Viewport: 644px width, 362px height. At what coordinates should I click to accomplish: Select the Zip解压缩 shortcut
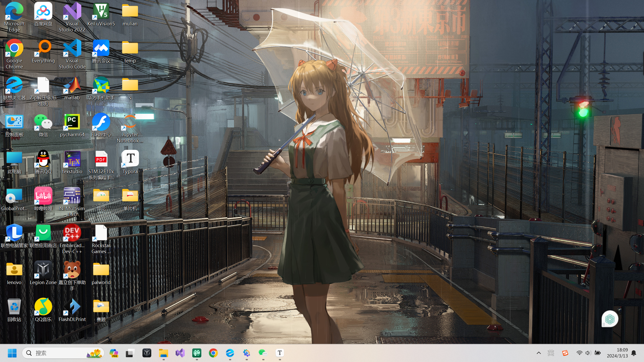(x=43, y=91)
